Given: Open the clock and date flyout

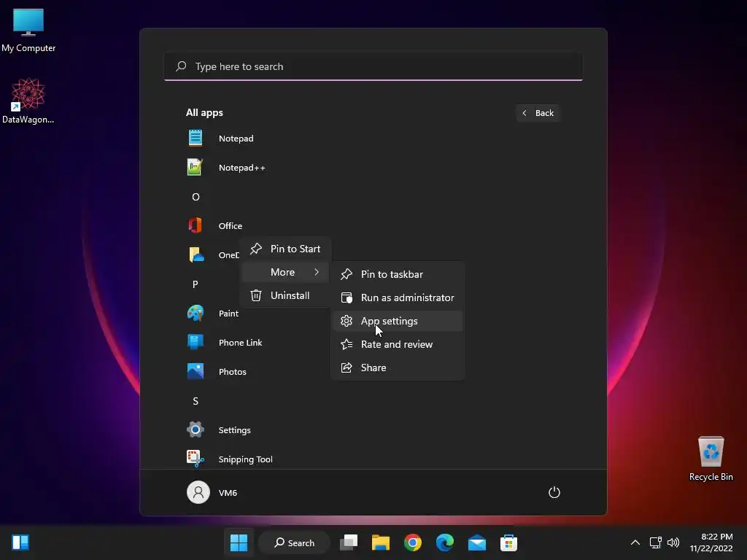Looking at the screenshot, I should pyautogui.click(x=711, y=542).
